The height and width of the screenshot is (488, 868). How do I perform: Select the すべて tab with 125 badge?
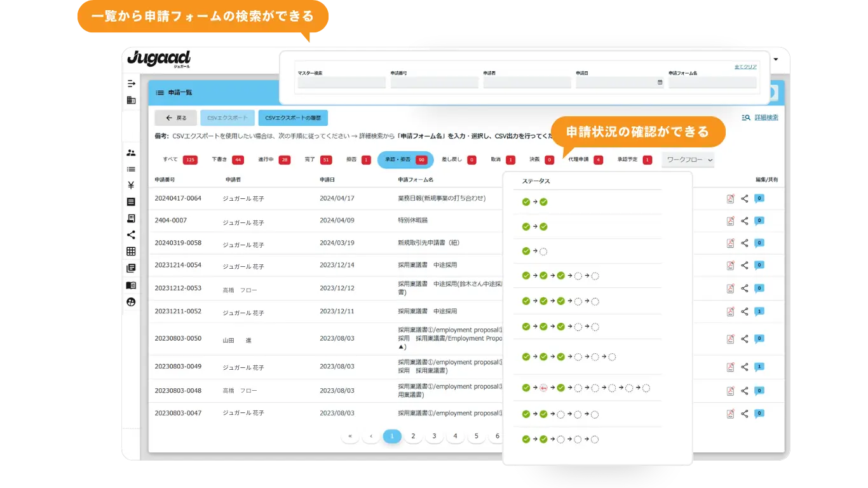click(179, 159)
